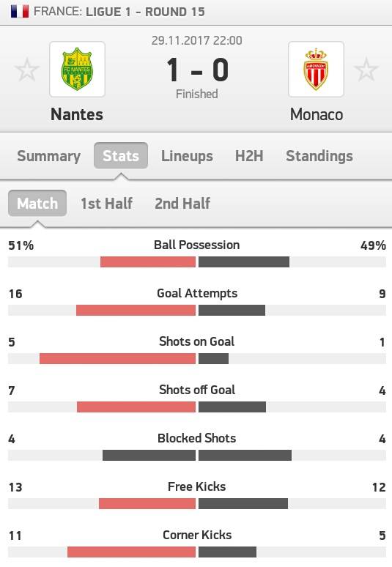Toggle favorite star next to Nantes
392x567 pixels.
click(x=27, y=70)
